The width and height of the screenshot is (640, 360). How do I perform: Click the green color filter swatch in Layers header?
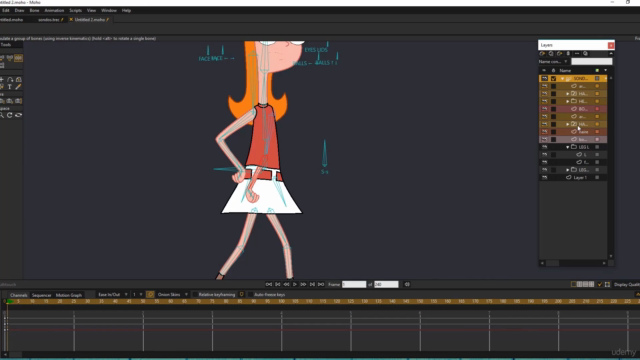(x=597, y=70)
